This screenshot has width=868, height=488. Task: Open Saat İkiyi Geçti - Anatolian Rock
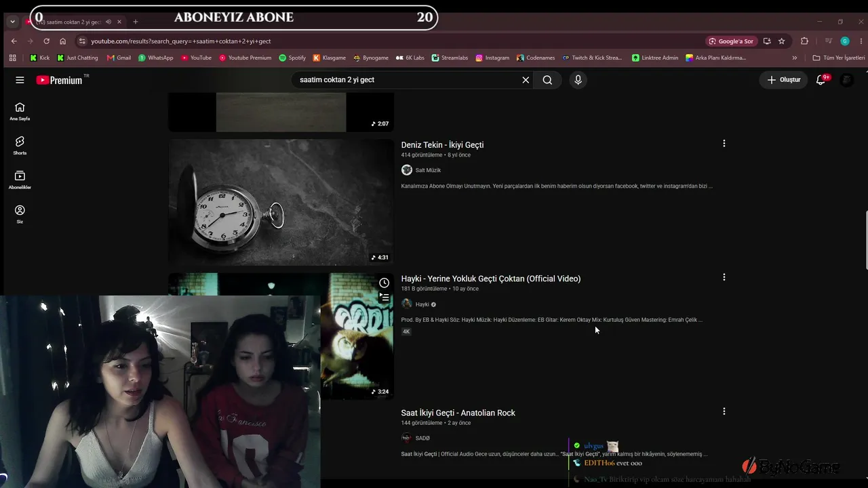point(458,413)
